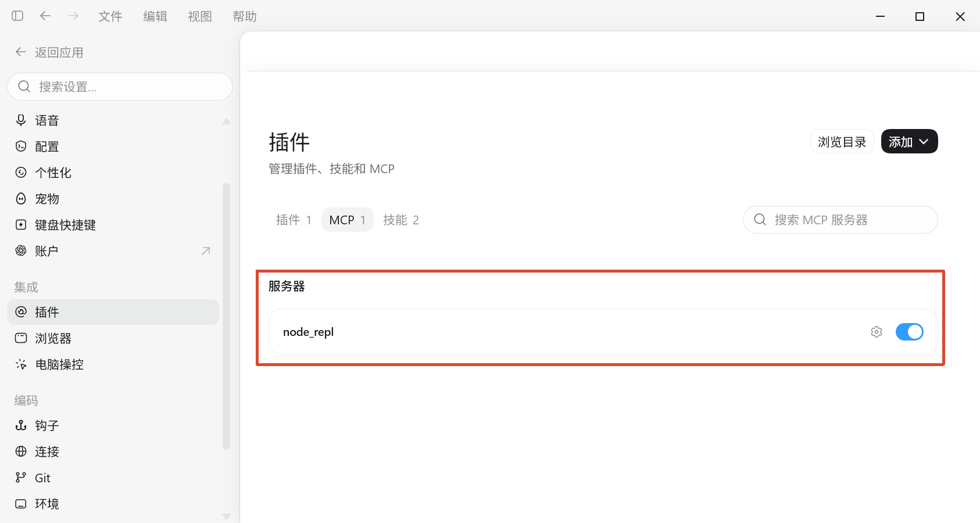Open 配置 settings

pos(113,146)
